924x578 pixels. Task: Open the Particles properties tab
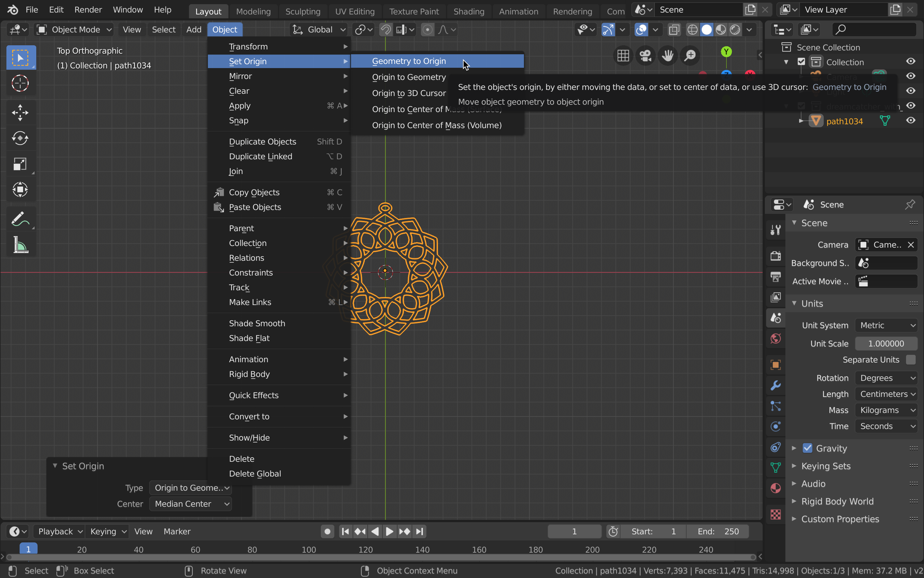[775, 406]
